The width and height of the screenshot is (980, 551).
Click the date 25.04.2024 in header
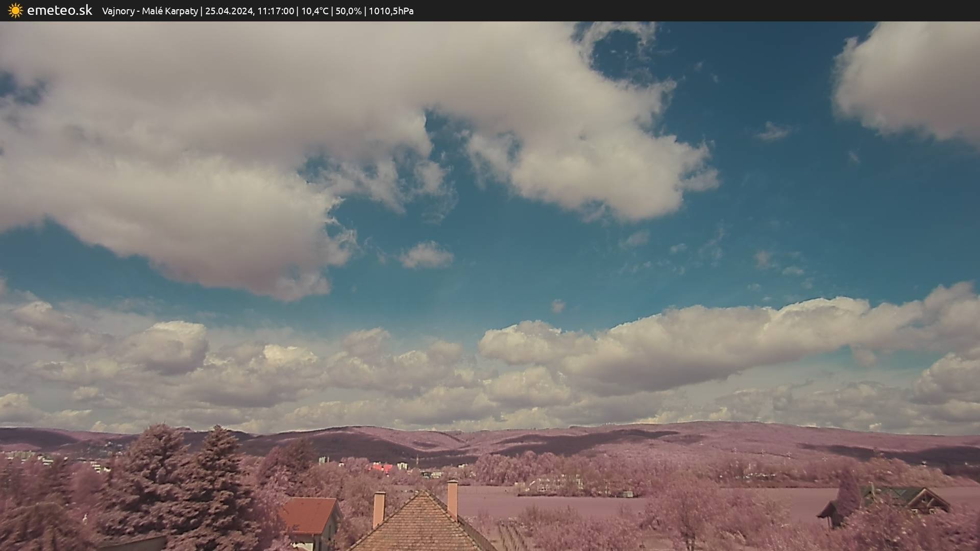pyautogui.click(x=229, y=11)
